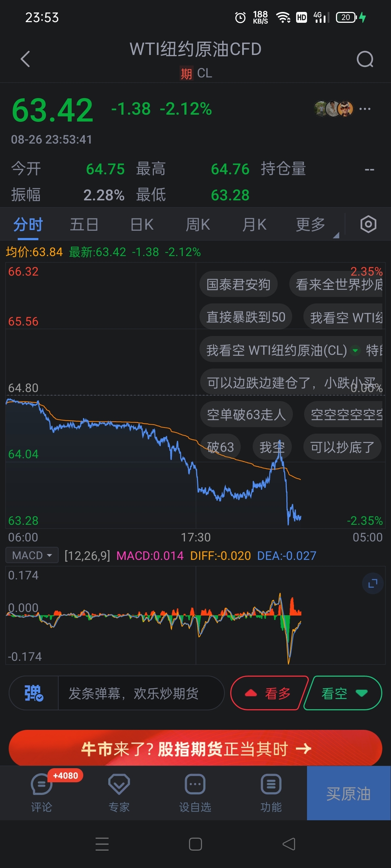Open the search magnifier icon
The height and width of the screenshot is (868, 391).
point(365,59)
